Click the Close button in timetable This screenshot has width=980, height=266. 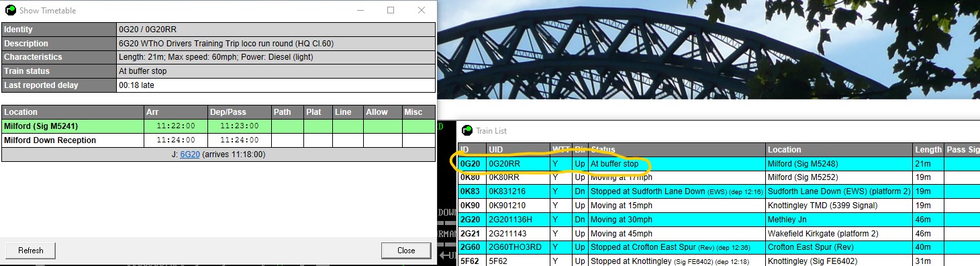point(406,251)
